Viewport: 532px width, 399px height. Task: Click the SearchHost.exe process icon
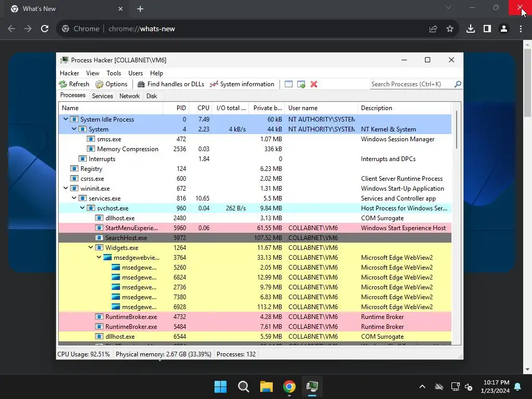coord(99,237)
